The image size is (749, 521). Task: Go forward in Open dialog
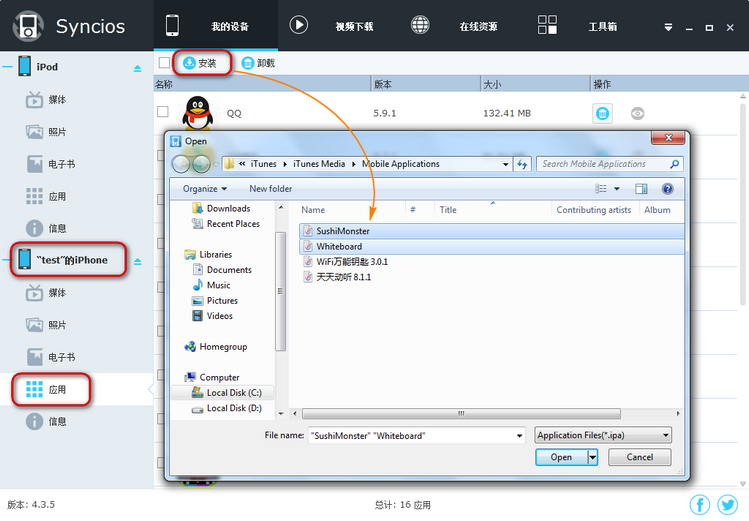click(201, 164)
